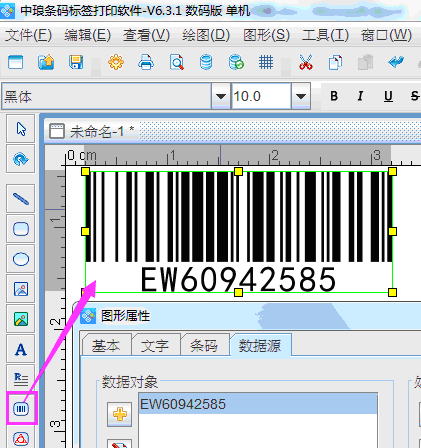The height and width of the screenshot is (448, 421).
Task: Click the 10.0 font size field
Action: 261,96
